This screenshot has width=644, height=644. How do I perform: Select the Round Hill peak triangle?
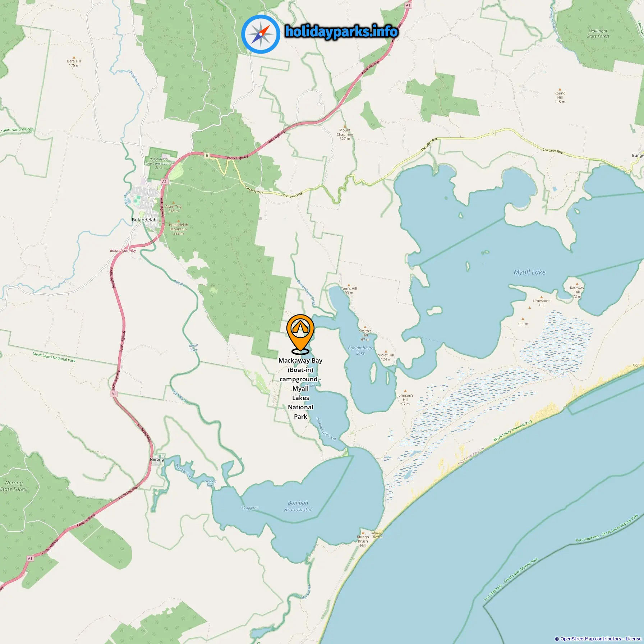coord(560,89)
